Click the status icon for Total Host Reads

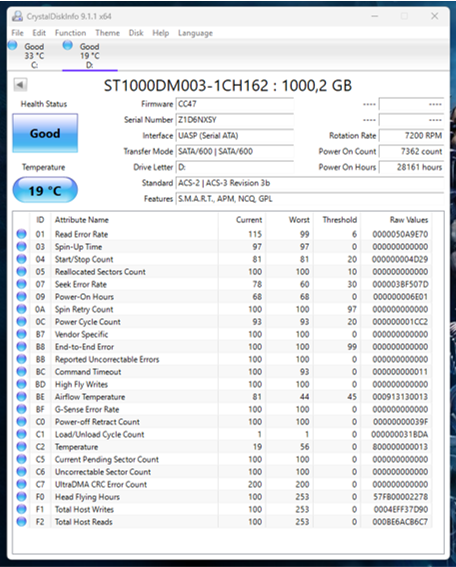point(22,521)
